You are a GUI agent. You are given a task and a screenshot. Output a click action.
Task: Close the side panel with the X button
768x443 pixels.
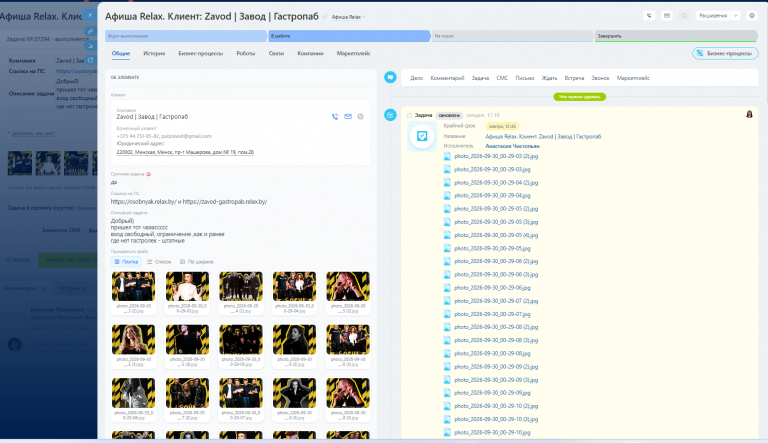pyautogui.click(x=90, y=15)
